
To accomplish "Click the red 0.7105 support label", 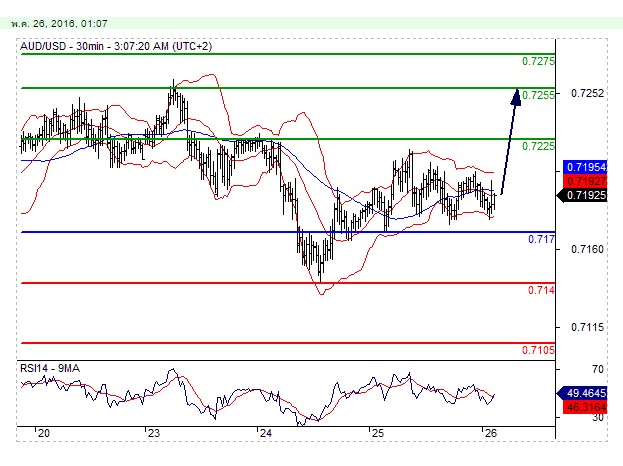I will pyautogui.click(x=538, y=350).
